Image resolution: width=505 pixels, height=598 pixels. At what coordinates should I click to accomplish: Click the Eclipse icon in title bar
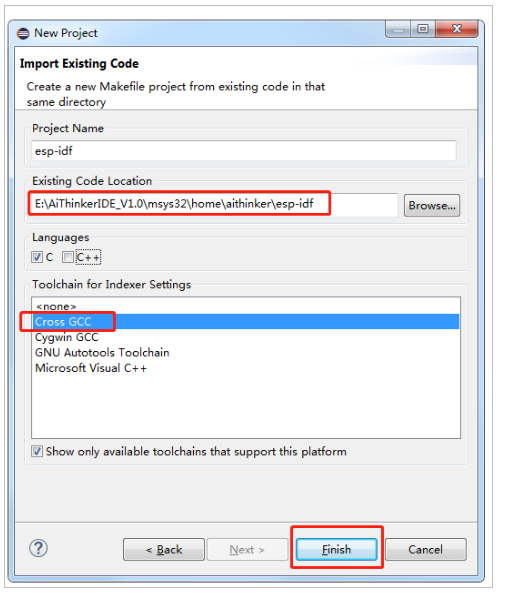(23, 34)
